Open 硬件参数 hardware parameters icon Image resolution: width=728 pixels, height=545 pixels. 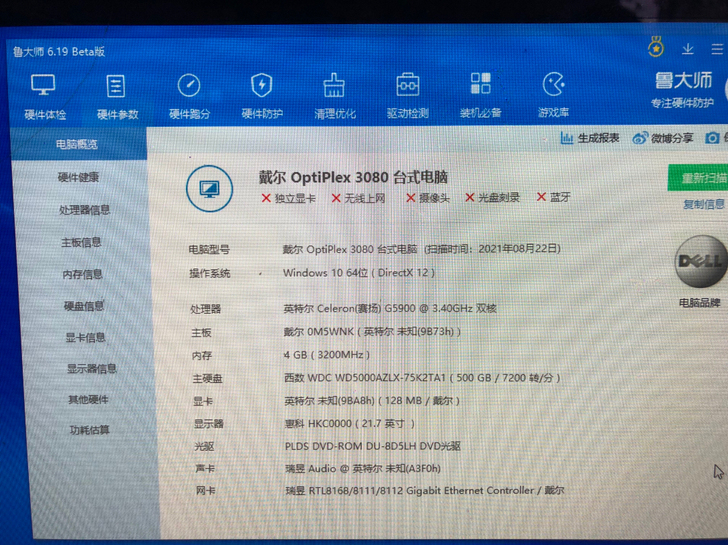point(116,86)
